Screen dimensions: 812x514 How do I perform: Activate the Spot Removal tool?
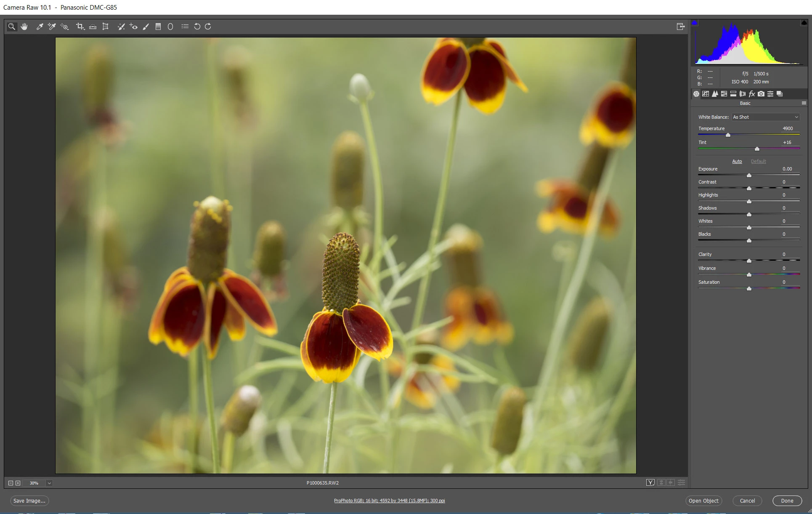[x=121, y=27]
